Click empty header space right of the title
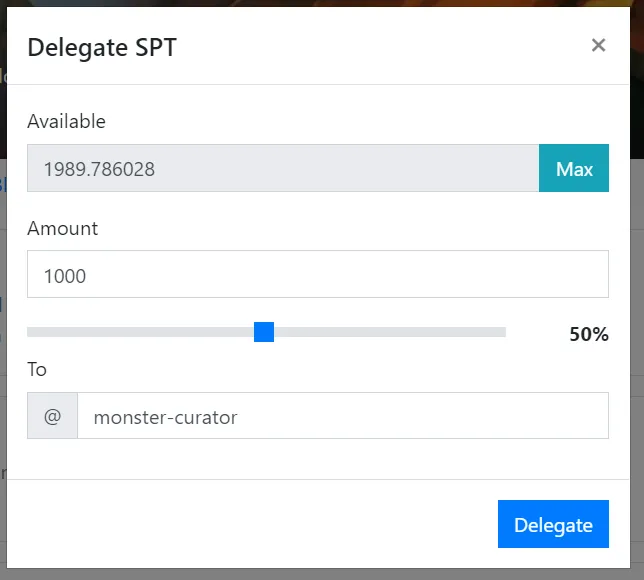The height and width of the screenshot is (580, 644). click(x=382, y=45)
